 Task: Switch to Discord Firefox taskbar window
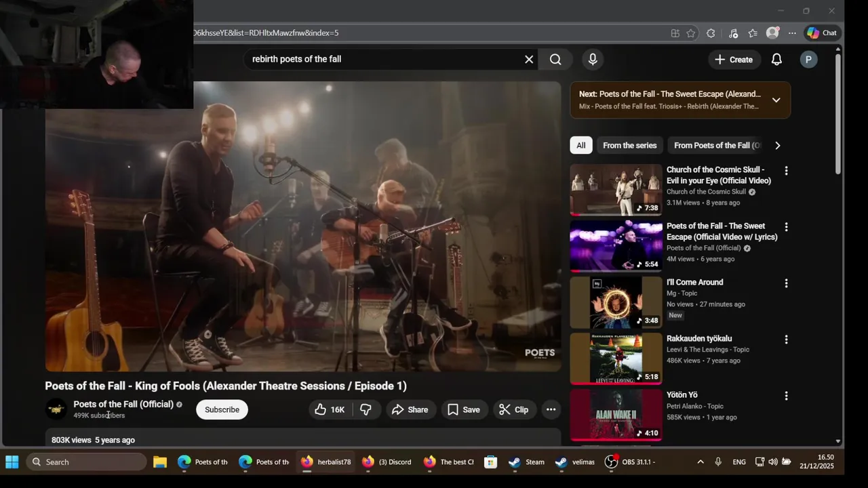pos(387,462)
